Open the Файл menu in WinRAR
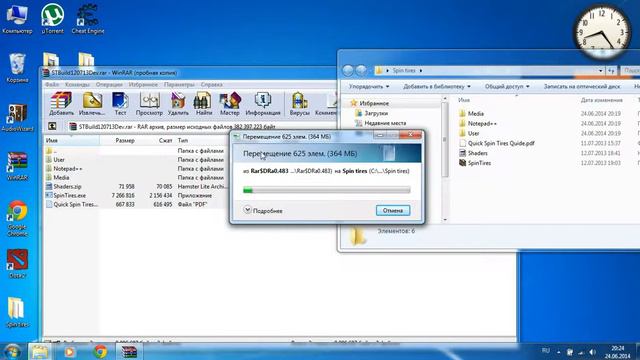This screenshot has width=640, height=360. point(52,84)
